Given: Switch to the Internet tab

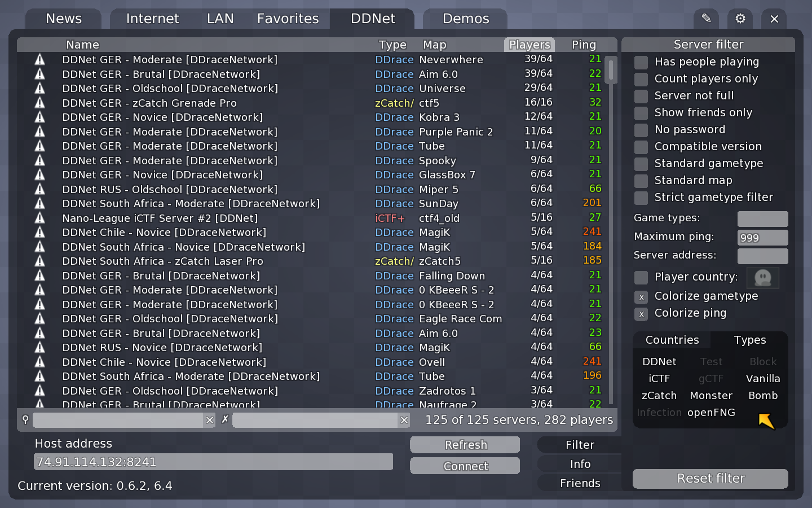Looking at the screenshot, I should pyautogui.click(x=153, y=19).
